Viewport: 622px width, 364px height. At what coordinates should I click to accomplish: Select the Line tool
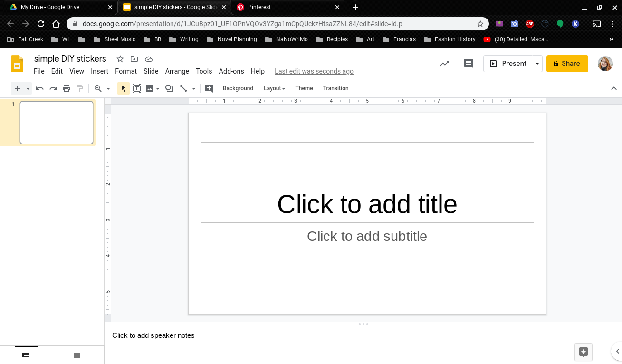pos(184,88)
